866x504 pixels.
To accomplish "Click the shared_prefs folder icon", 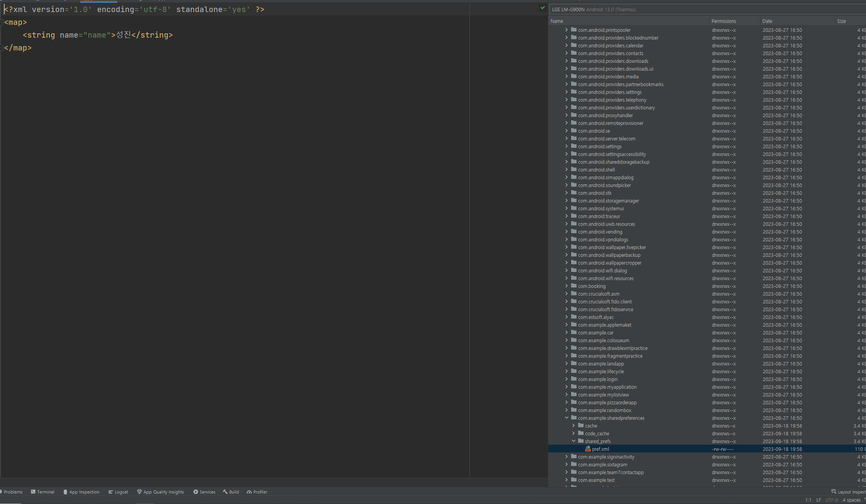I will click(581, 441).
